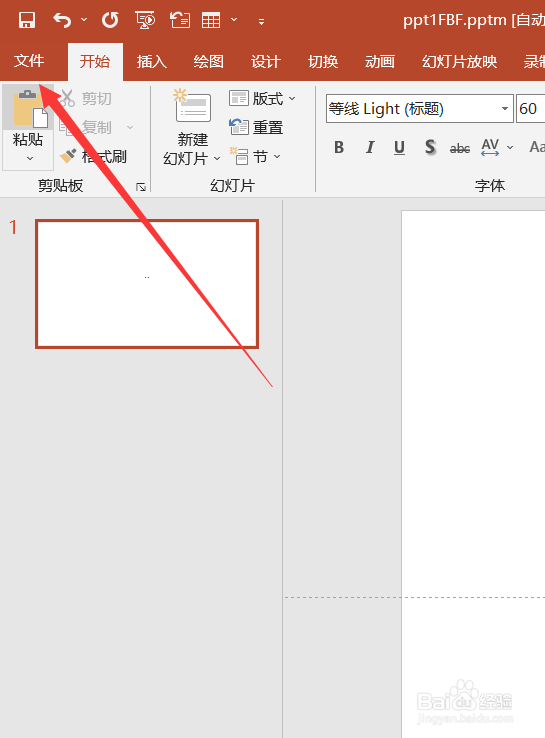Open the 动画 tab
545x738 pixels.
[380, 62]
